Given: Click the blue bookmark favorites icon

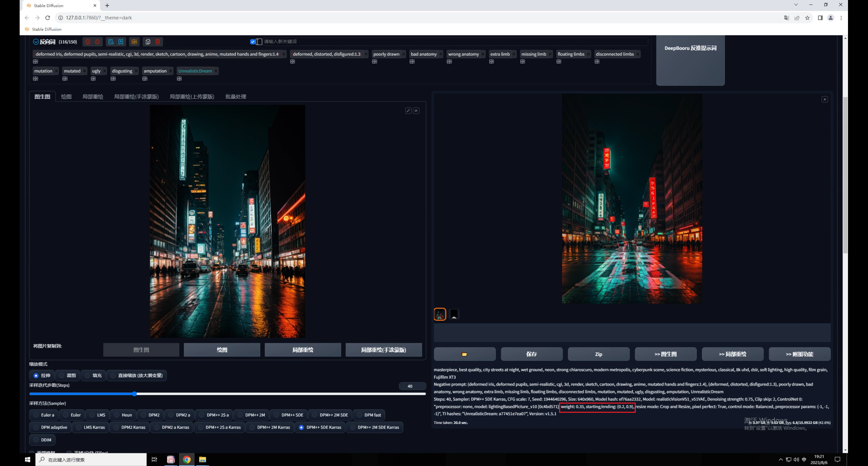Looking at the screenshot, I should pyautogui.click(x=121, y=42).
